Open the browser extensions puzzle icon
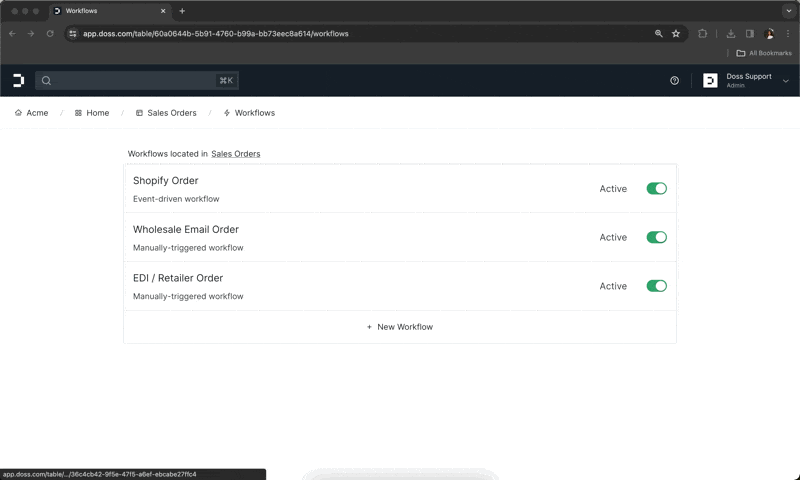Viewport: 800px width, 480px height. click(703, 33)
